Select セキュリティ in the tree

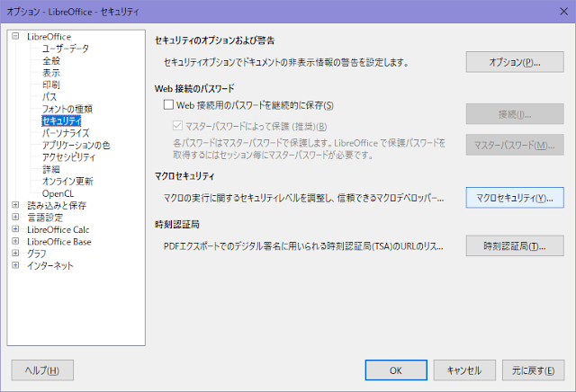pos(61,120)
